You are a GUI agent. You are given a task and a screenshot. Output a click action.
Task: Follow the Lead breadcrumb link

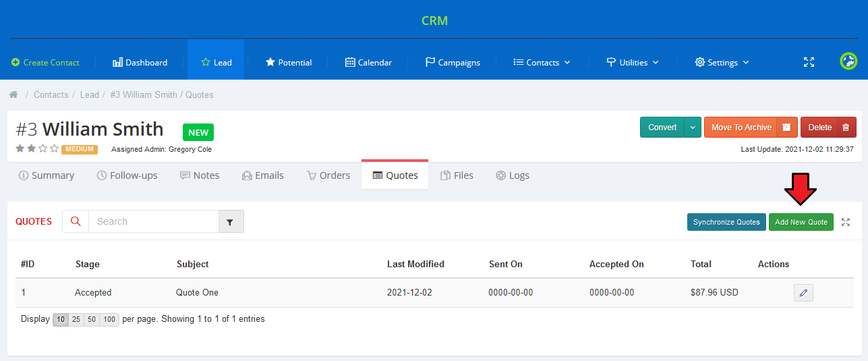tap(90, 95)
